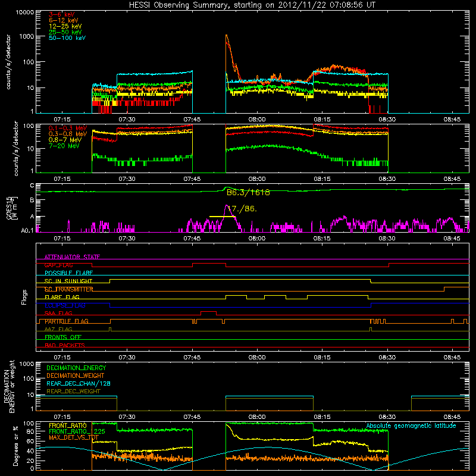Click the yellow flare duration bar in GOES panel
The width and height of the screenshot is (476, 476).
point(222,217)
